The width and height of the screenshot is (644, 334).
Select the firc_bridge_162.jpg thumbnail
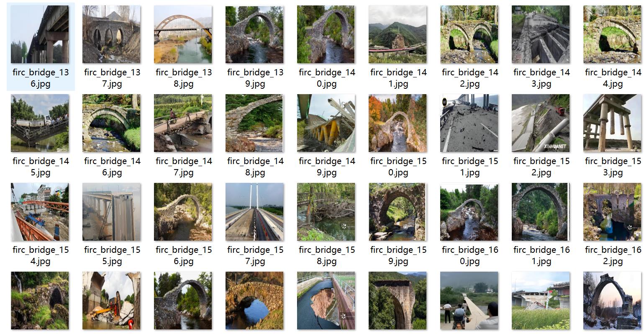pyautogui.click(x=612, y=212)
